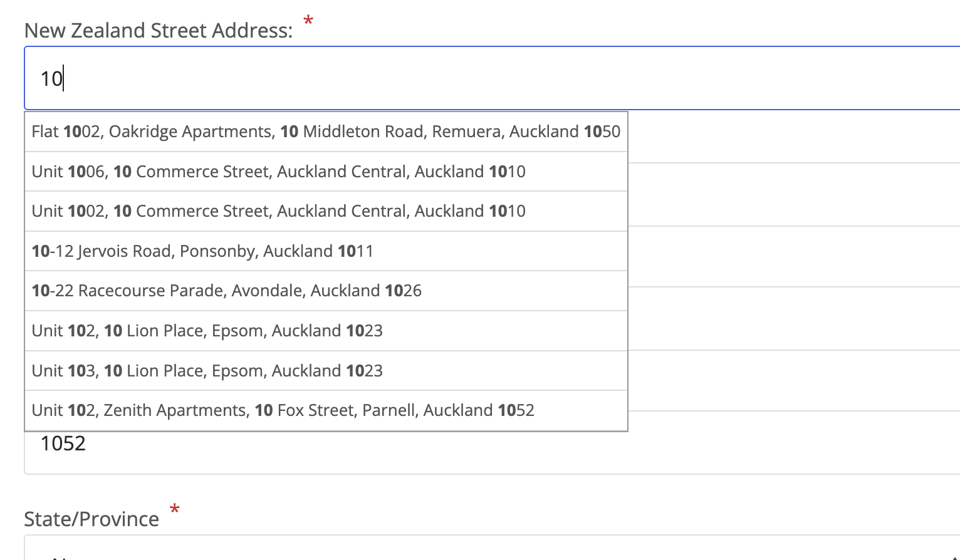Open the State/Province dropdown
This screenshot has height=560, width=960.
point(492,548)
